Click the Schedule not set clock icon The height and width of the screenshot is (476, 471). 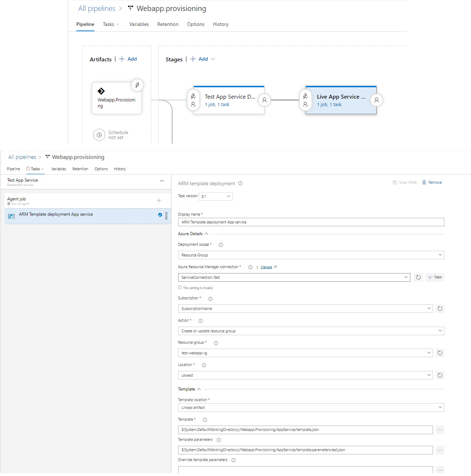tap(99, 135)
